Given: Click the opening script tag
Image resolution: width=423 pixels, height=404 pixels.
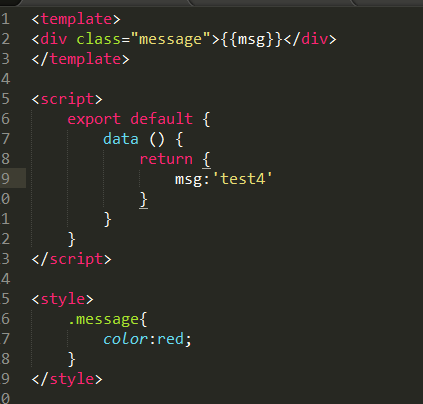Looking at the screenshot, I should (67, 99).
